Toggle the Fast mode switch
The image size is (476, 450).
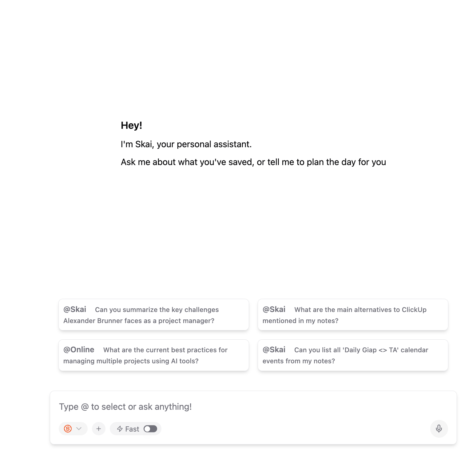pyautogui.click(x=150, y=429)
